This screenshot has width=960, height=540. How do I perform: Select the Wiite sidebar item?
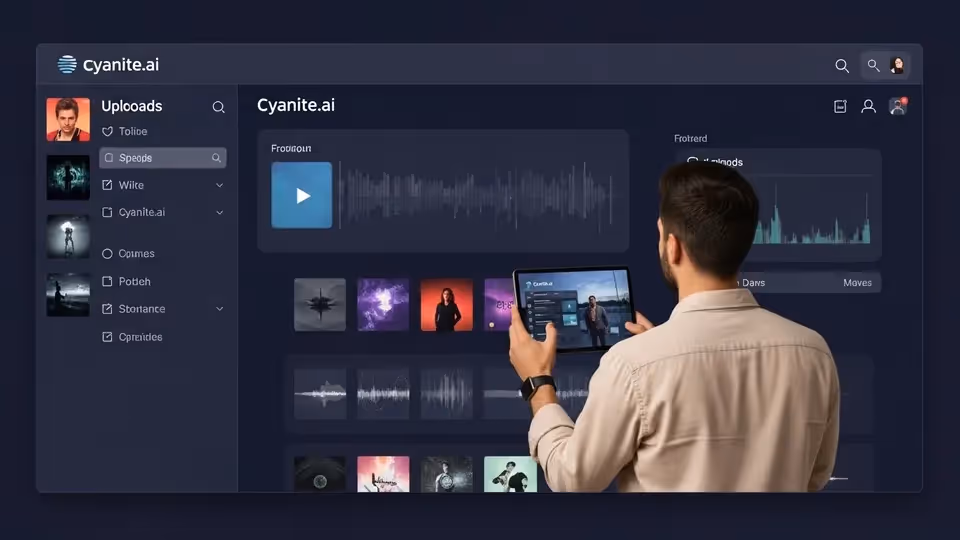tap(131, 185)
